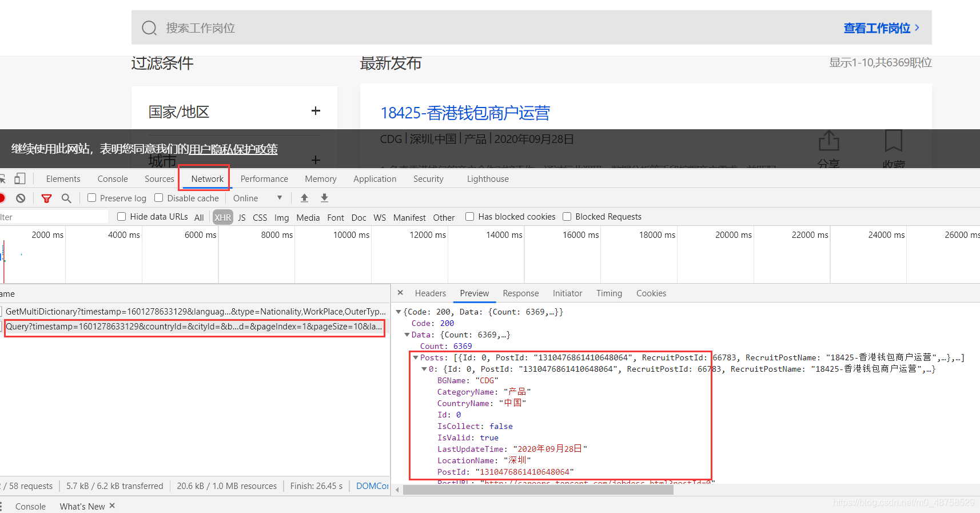Select the Other filter type
This screenshot has height=513, width=980.
point(444,217)
